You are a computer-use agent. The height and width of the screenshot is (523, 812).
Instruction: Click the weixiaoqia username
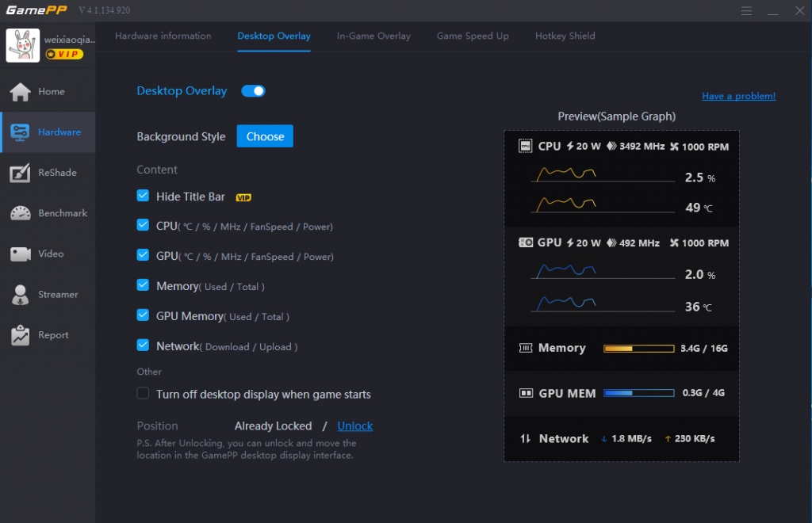click(70, 40)
